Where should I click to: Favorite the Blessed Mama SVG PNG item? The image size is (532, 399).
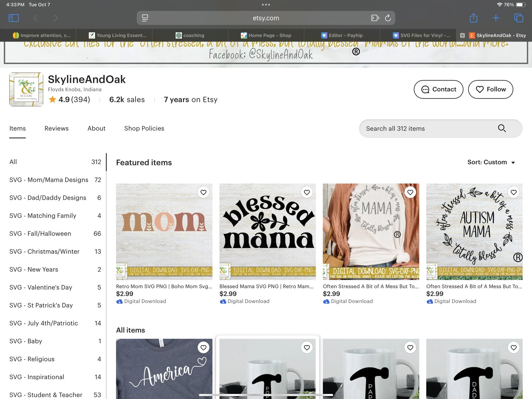click(307, 192)
